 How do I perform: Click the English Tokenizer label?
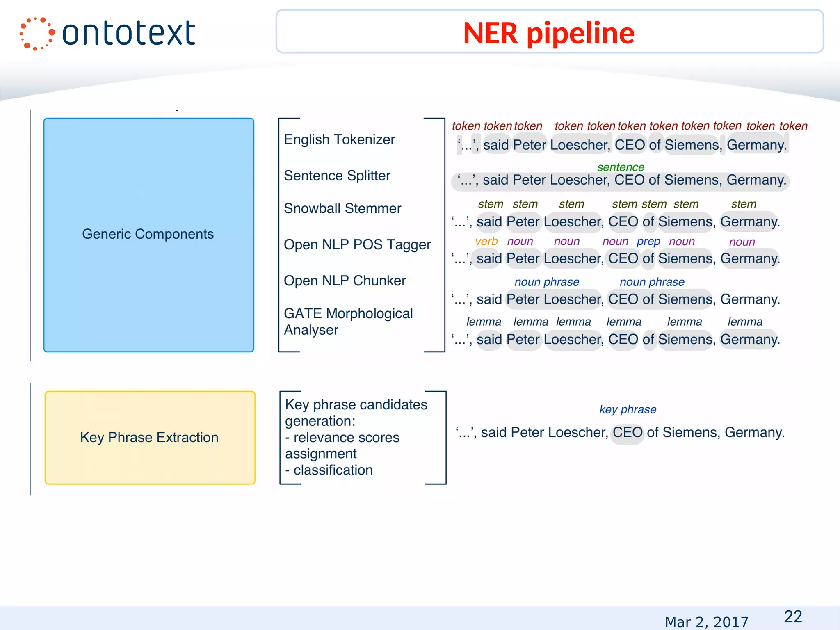(x=339, y=140)
